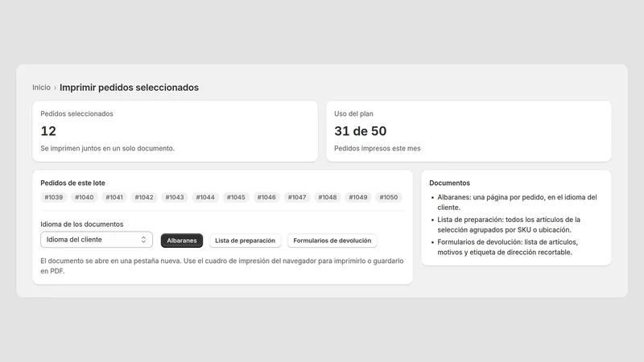Open the Idioma del cliente dropdown
Screen dimensions: 644x362
click(97, 240)
